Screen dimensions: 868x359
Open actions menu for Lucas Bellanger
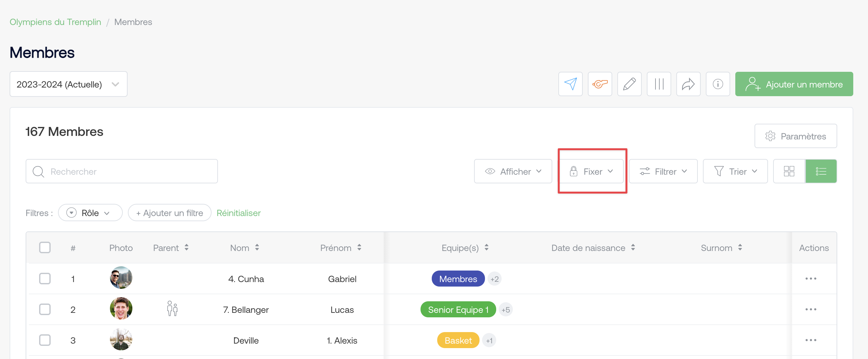tap(811, 309)
